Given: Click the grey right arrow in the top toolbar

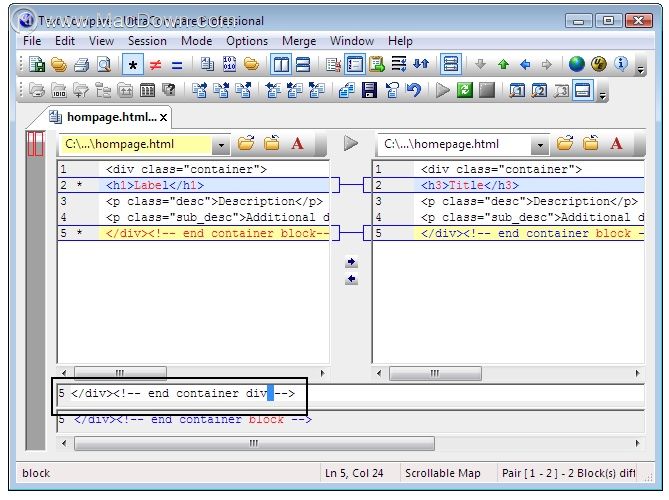Looking at the screenshot, I should pos(547,64).
